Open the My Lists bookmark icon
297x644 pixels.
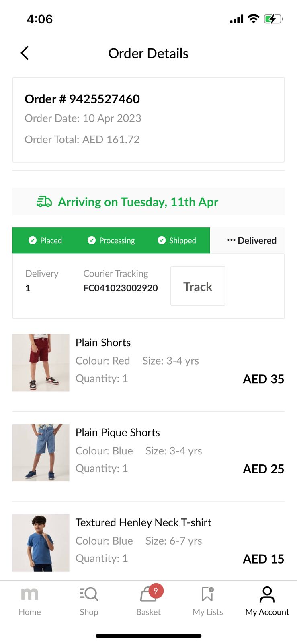(207, 594)
